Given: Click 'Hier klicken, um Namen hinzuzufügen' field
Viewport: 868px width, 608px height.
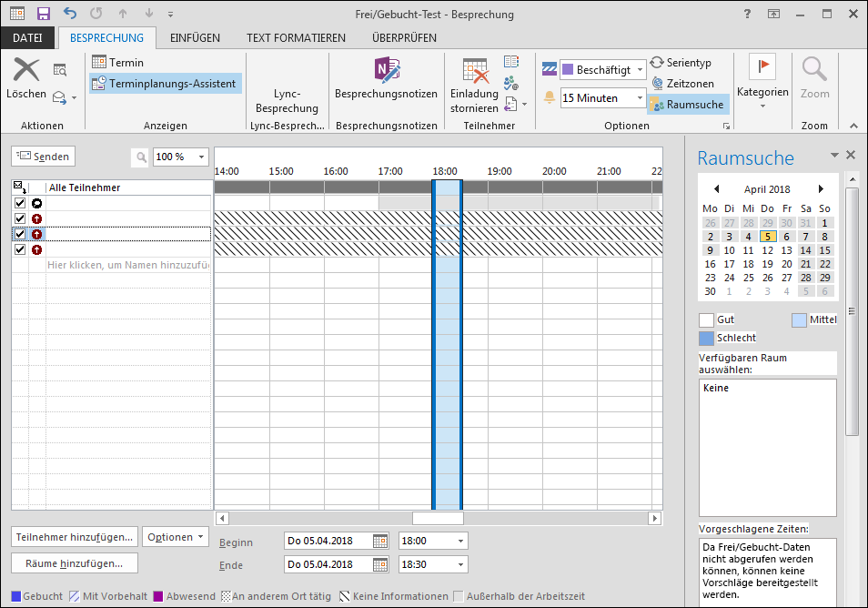Looking at the screenshot, I should (128, 265).
